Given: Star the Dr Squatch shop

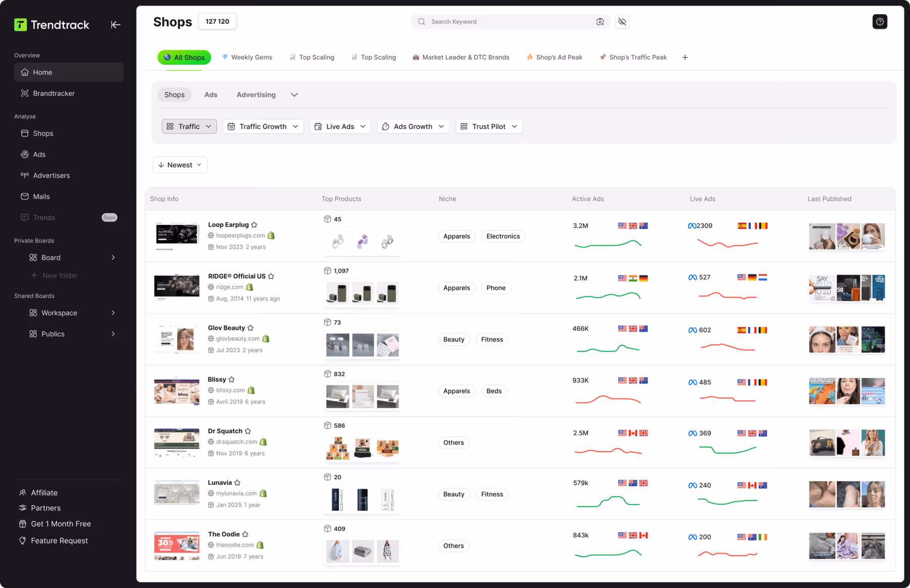Looking at the screenshot, I should (x=248, y=431).
